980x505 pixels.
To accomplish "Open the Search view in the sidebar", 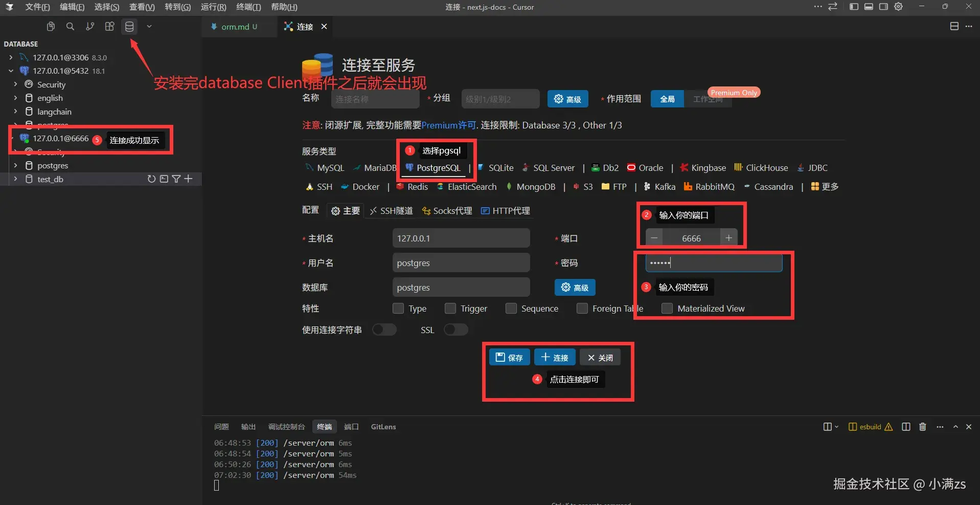I will tap(71, 27).
